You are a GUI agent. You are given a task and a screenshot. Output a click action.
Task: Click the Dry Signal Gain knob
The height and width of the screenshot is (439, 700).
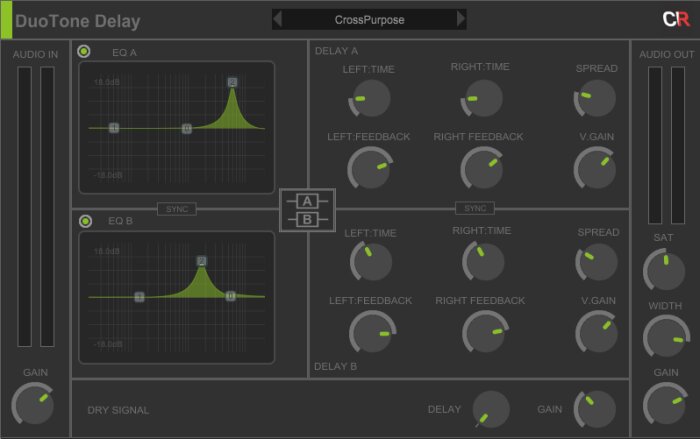pos(595,409)
